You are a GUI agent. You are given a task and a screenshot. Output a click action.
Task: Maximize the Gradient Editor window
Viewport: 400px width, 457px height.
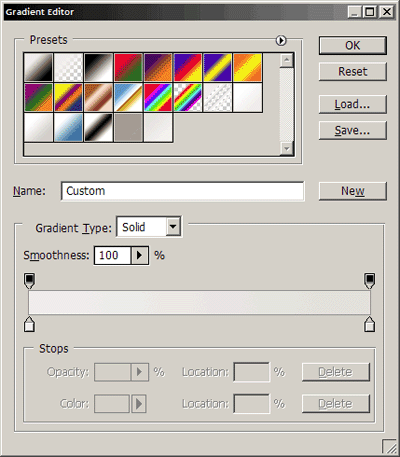[369, 12]
